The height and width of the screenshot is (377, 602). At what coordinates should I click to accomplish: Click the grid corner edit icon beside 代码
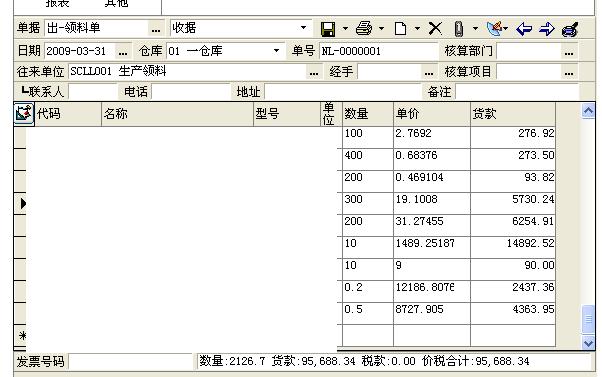[x=24, y=114]
